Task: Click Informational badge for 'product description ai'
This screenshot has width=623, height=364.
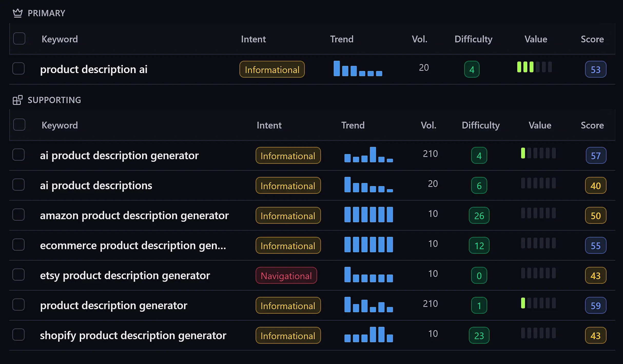Action: (x=272, y=69)
